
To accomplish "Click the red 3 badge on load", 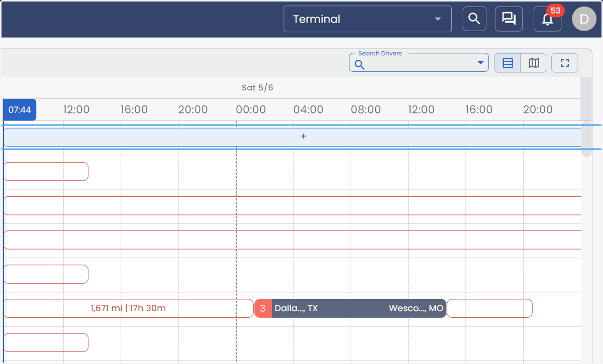I will coord(263,308).
